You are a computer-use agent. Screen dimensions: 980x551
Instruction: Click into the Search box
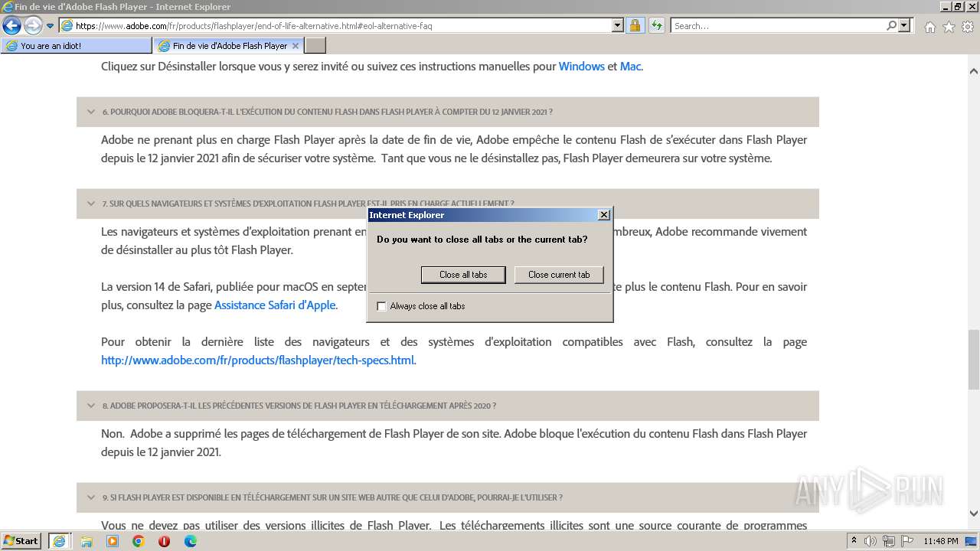click(777, 25)
